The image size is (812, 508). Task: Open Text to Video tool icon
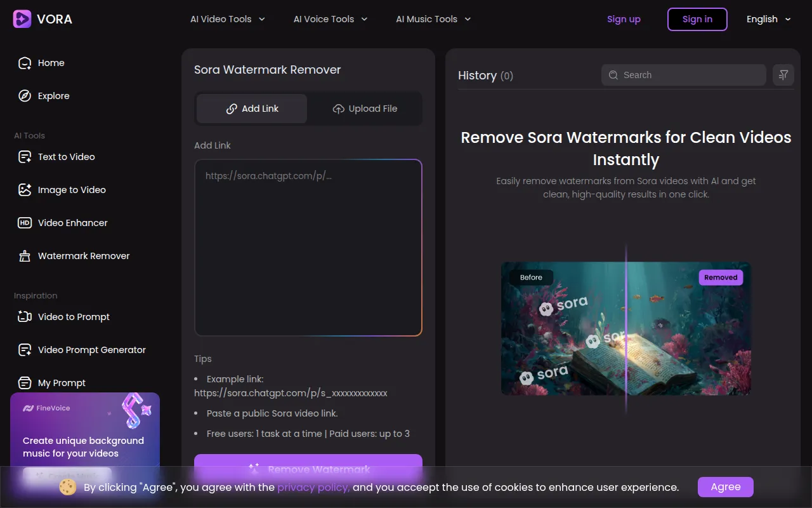click(x=25, y=157)
